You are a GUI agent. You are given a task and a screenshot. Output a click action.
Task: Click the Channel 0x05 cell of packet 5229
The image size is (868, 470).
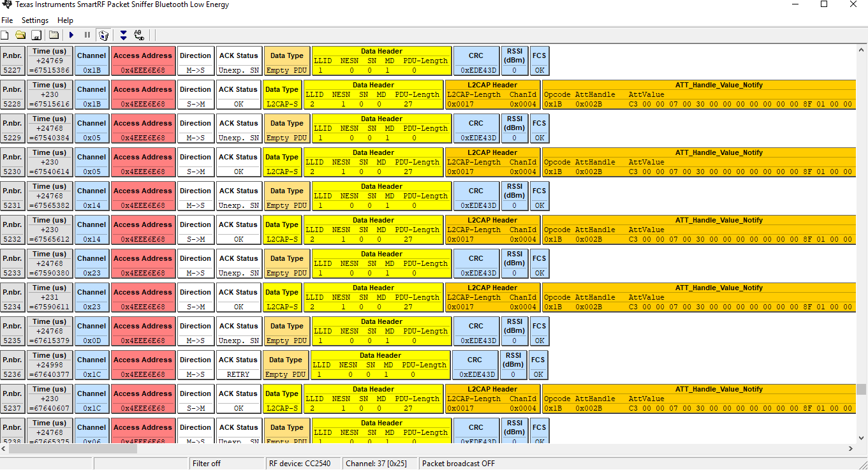point(92,129)
